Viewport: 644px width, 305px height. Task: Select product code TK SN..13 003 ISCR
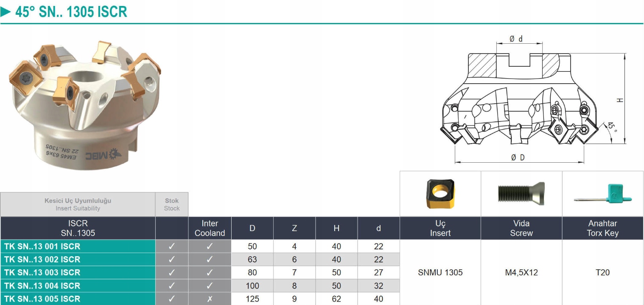[x=42, y=273]
